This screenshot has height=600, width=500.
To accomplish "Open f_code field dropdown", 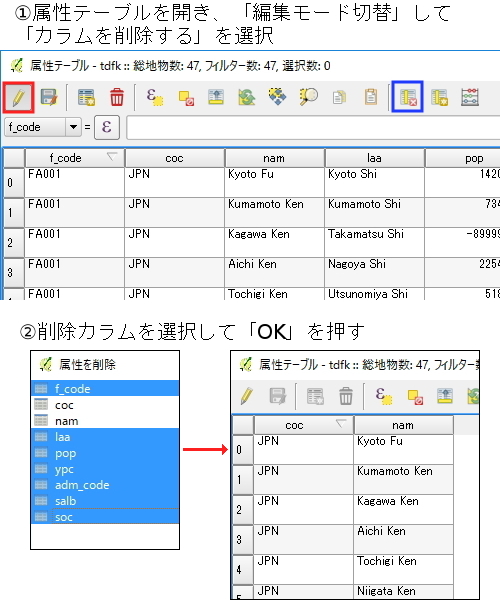I will point(43,127).
